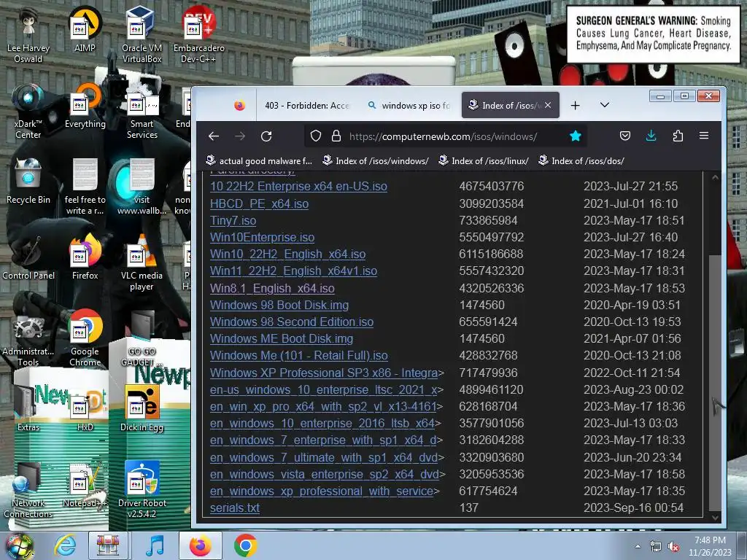
Task: Select xDark Center desktop icon
Action: (28, 111)
